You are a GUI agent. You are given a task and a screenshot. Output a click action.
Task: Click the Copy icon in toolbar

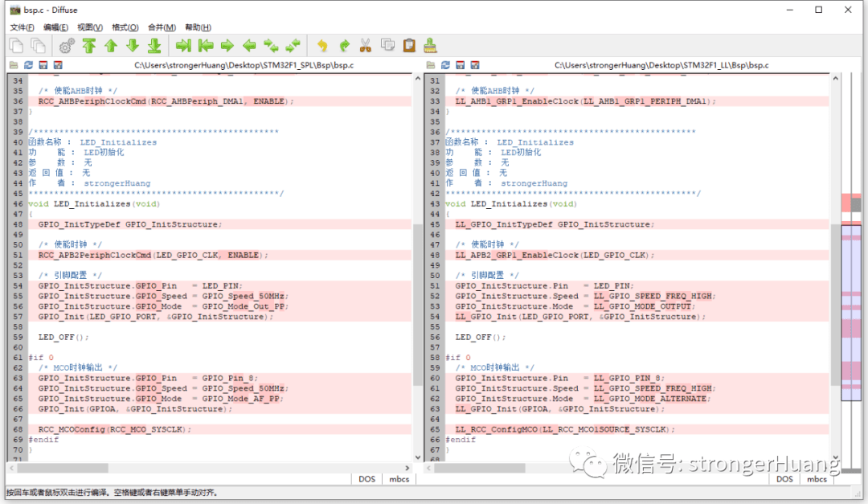click(387, 45)
